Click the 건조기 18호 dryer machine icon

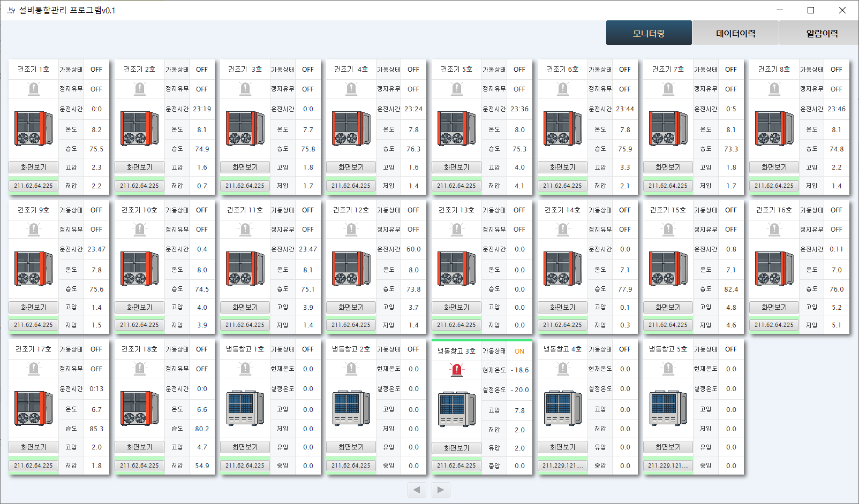[139, 408]
